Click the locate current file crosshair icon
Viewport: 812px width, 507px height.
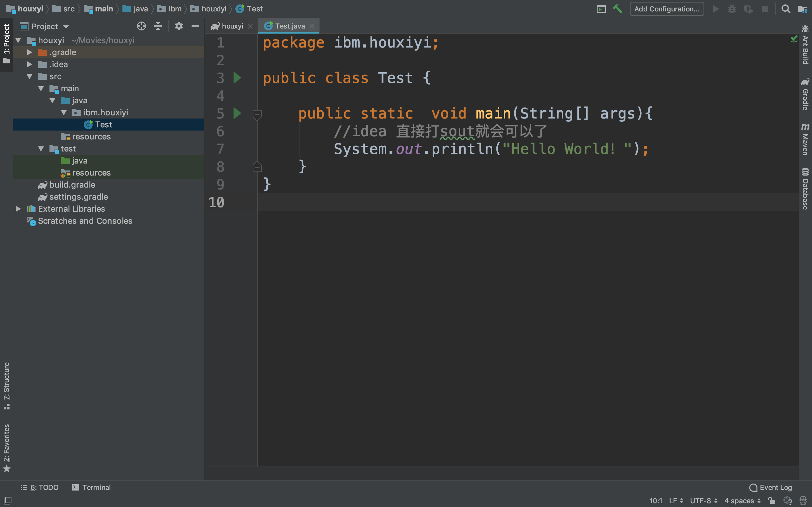point(141,26)
